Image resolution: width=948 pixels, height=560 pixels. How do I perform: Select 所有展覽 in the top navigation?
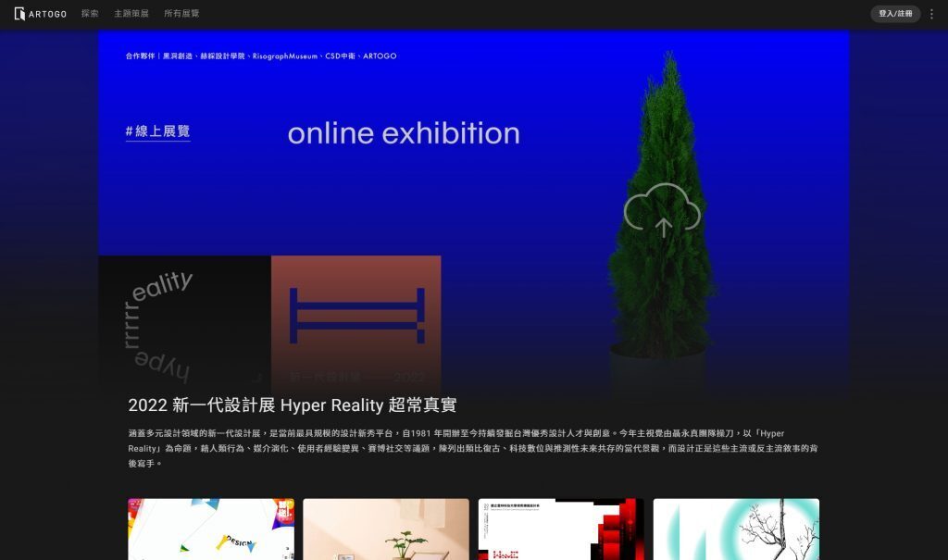181,13
